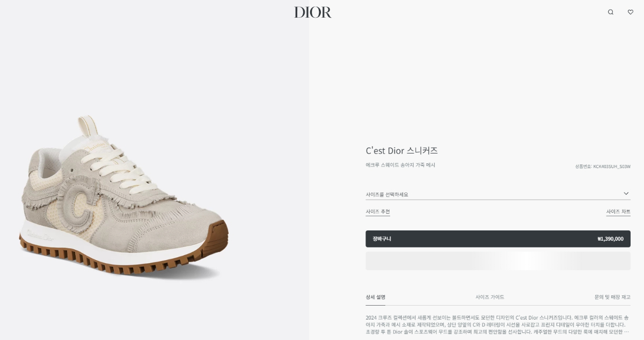Open the 사이즈 추천 link

coord(378,212)
